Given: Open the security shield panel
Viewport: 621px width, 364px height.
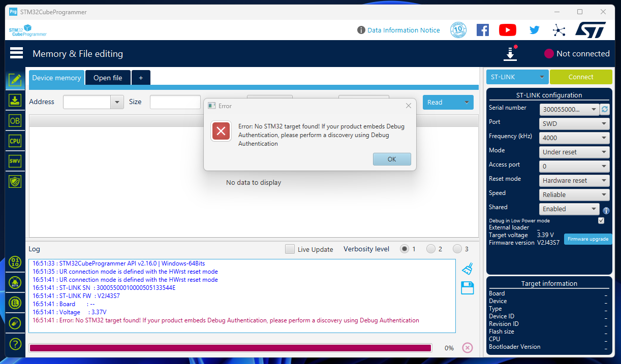Looking at the screenshot, I should point(15,180).
